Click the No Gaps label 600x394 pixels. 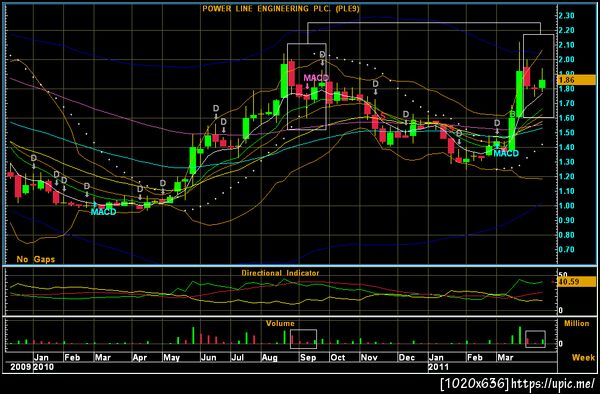[36, 259]
